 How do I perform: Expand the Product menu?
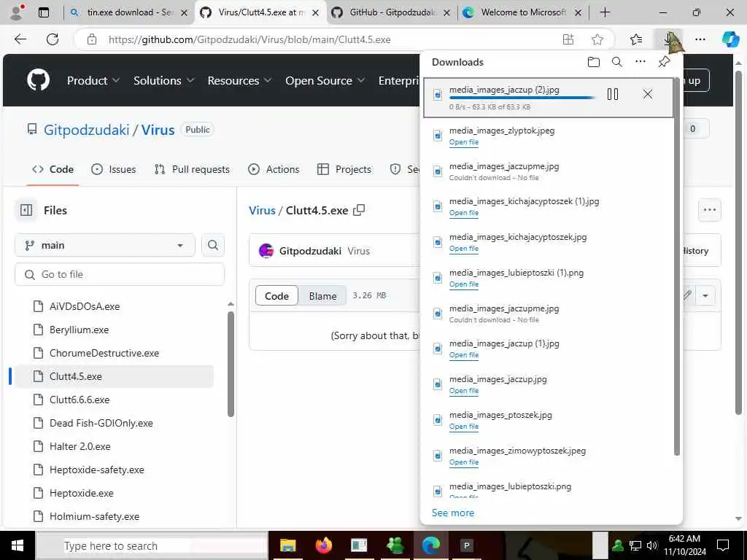(x=93, y=80)
